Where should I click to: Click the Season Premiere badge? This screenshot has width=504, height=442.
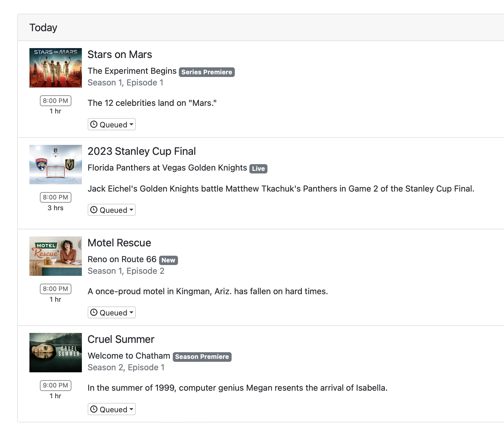pos(202,357)
